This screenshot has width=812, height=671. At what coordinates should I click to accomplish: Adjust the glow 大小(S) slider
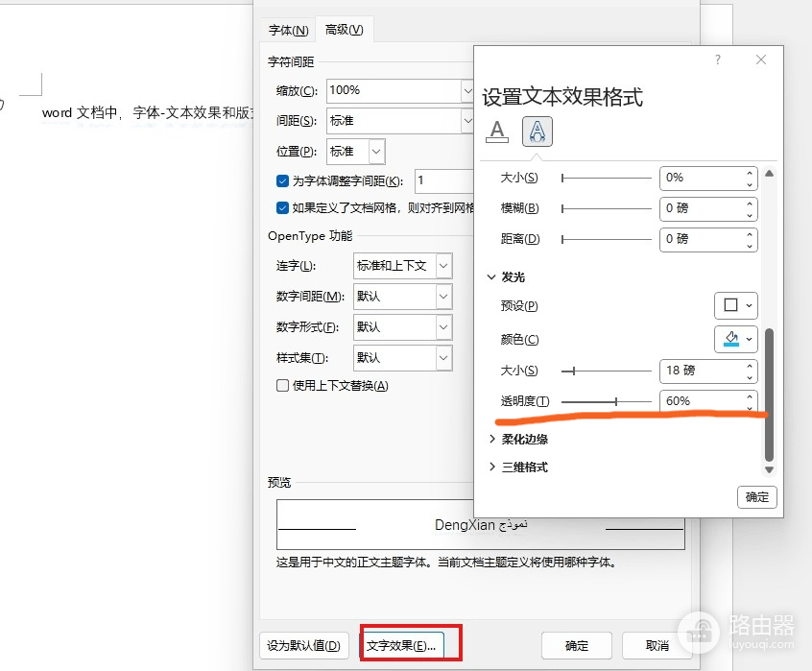tap(607, 371)
